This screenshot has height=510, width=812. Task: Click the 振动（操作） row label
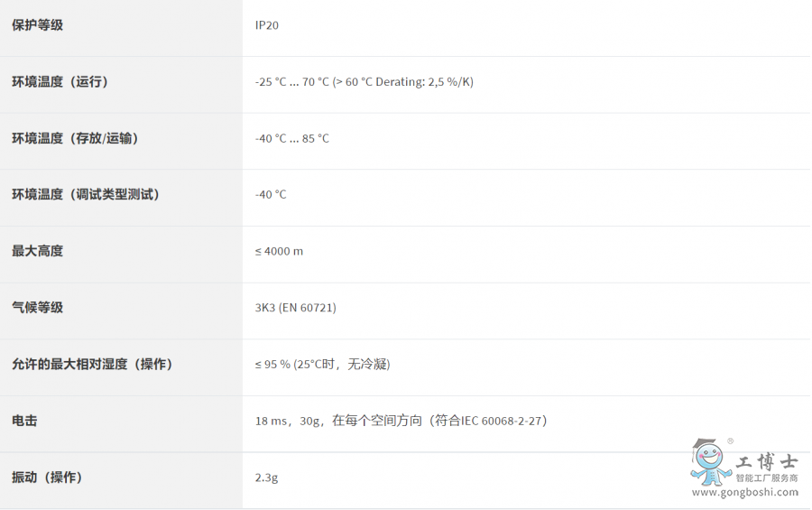[47, 477]
